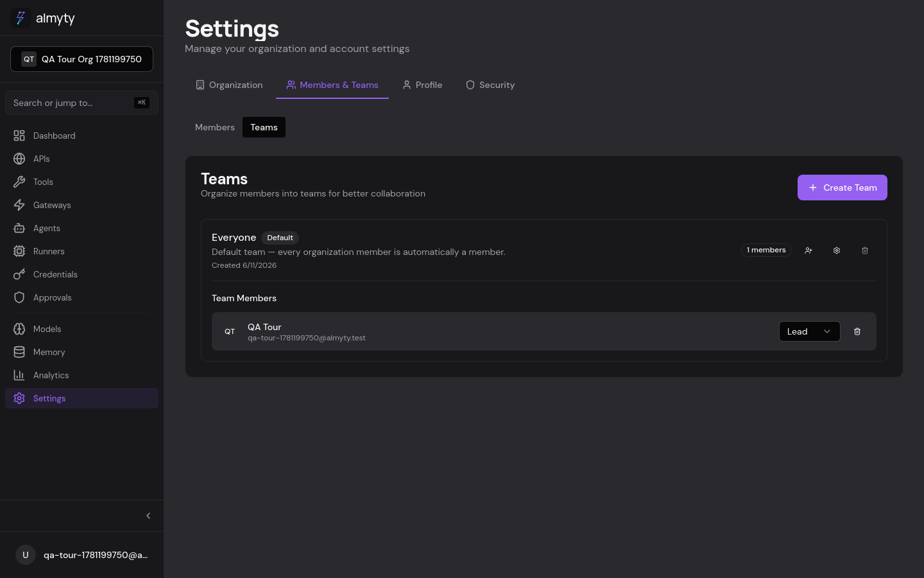This screenshot has height=578, width=924.
Task: Collapse the sidebar with chevron arrow
Action: pyautogui.click(x=148, y=516)
